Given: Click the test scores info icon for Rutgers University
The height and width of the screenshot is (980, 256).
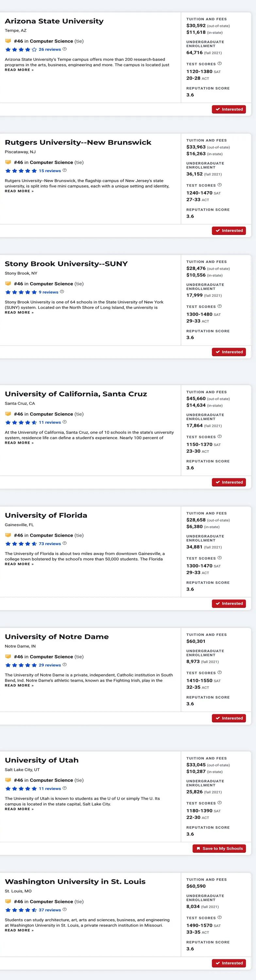Looking at the screenshot, I should click(219, 185).
